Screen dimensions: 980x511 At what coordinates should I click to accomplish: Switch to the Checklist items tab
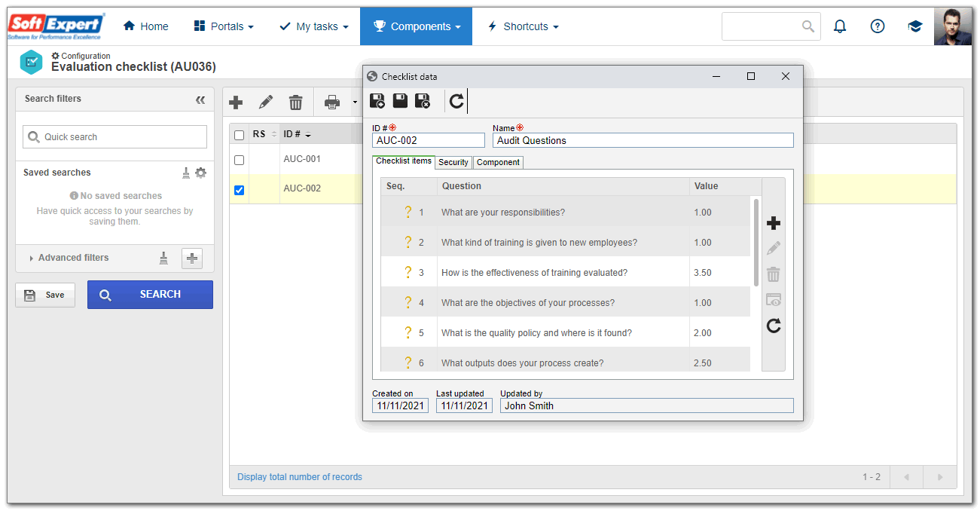(x=404, y=161)
